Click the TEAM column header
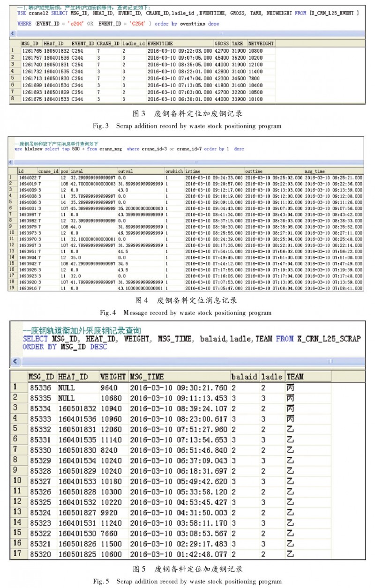 (295, 377)
